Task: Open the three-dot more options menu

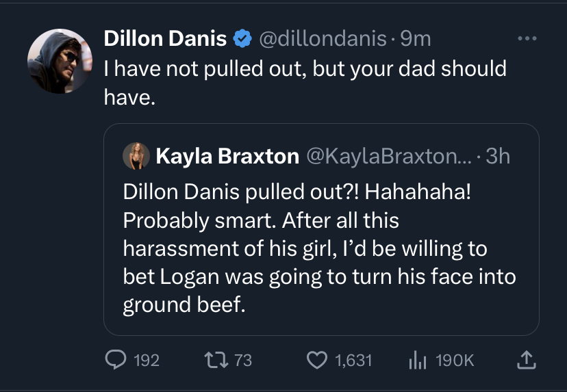Action: [x=527, y=38]
